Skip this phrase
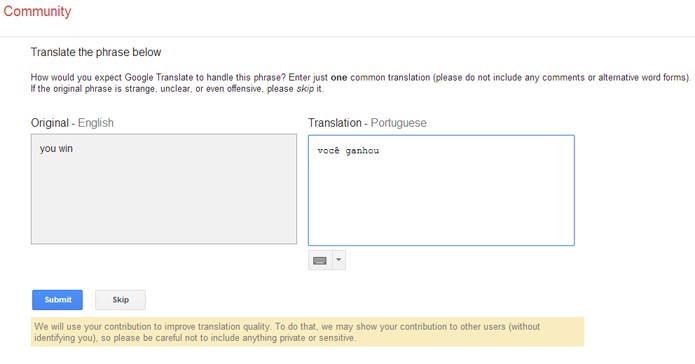Image resolution: width=695 pixels, height=364 pixels. click(x=120, y=300)
